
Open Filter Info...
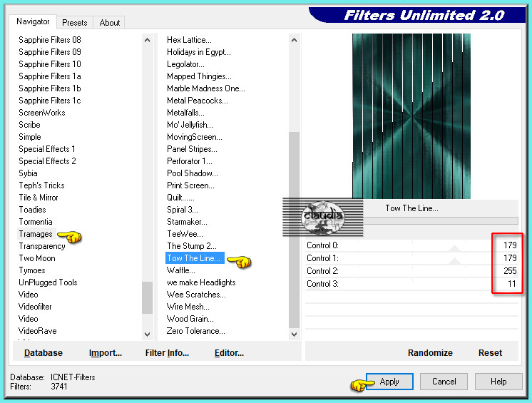pyautogui.click(x=167, y=353)
